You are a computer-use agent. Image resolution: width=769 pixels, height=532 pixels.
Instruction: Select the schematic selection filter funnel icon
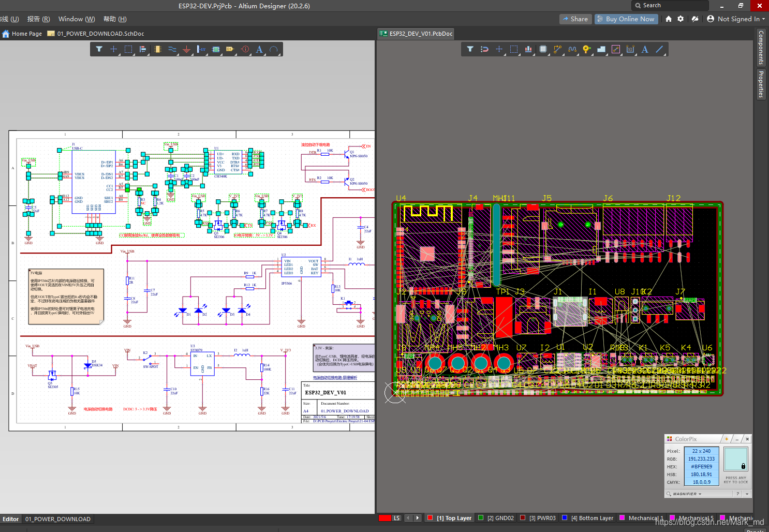point(99,49)
